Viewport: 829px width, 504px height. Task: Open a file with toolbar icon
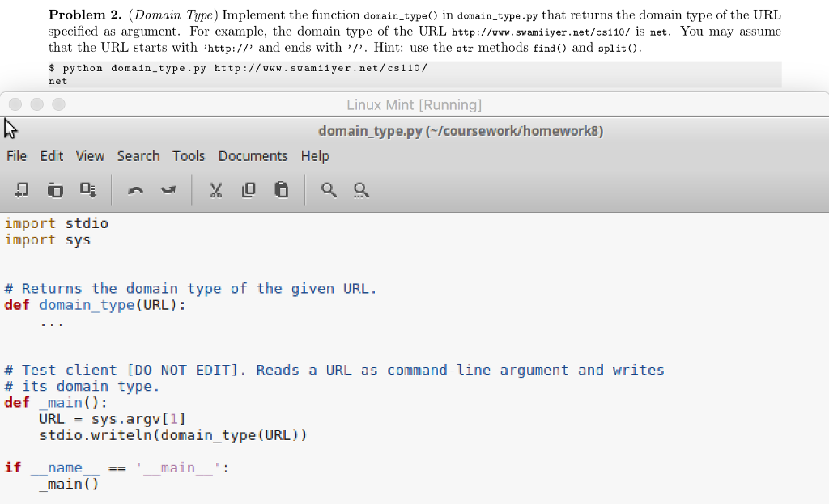(55, 189)
